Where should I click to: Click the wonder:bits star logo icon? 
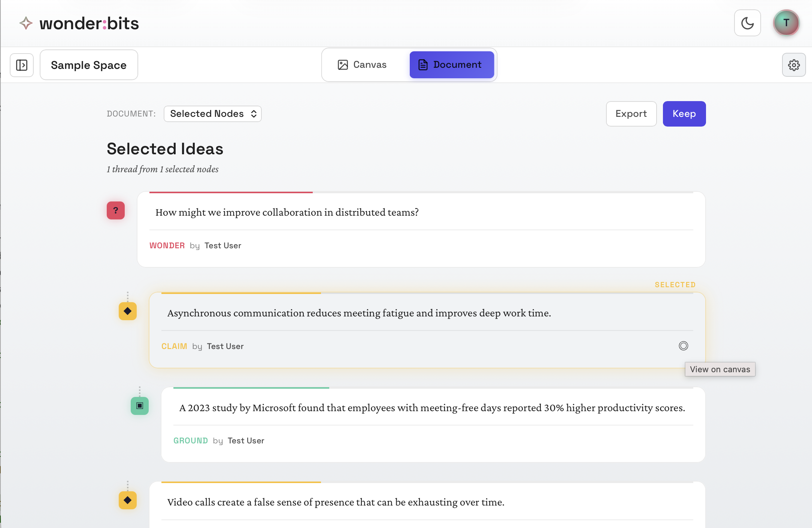tap(26, 23)
